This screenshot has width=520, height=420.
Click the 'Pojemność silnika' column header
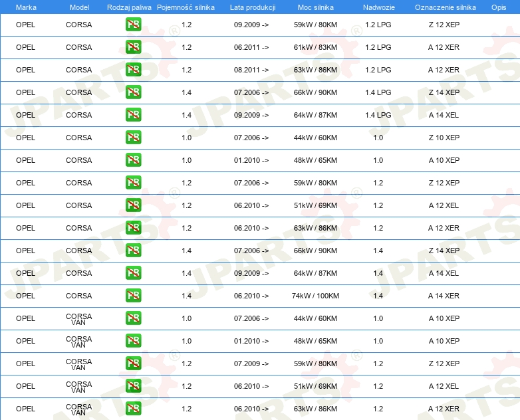coord(186,7)
